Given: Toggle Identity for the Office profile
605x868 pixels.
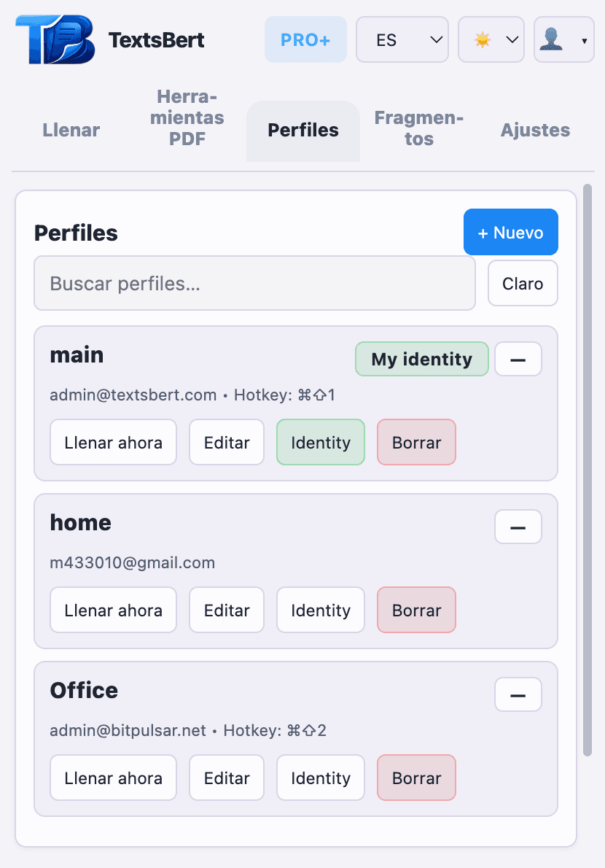Looking at the screenshot, I should click(321, 778).
